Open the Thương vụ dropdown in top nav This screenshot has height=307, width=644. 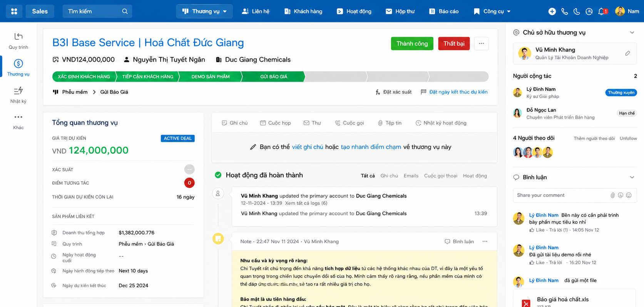point(204,11)
